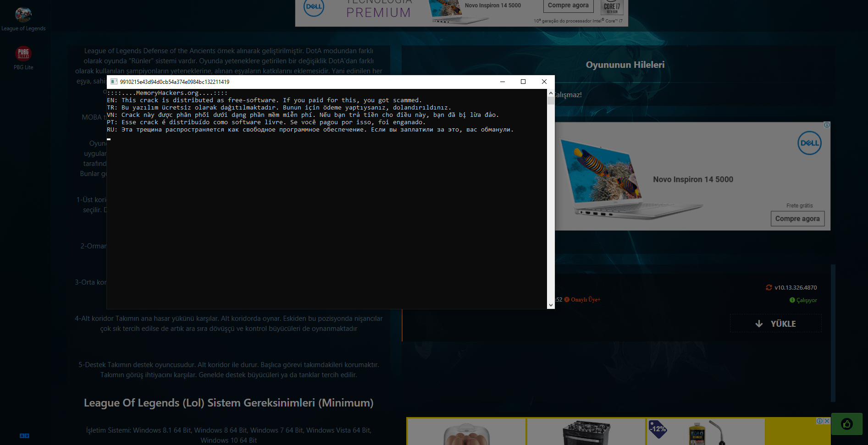Viewport: 868px width, 445px height.
Task: Click the small blue icon at bottom-left of desktop
Action: tap(24, 436)
